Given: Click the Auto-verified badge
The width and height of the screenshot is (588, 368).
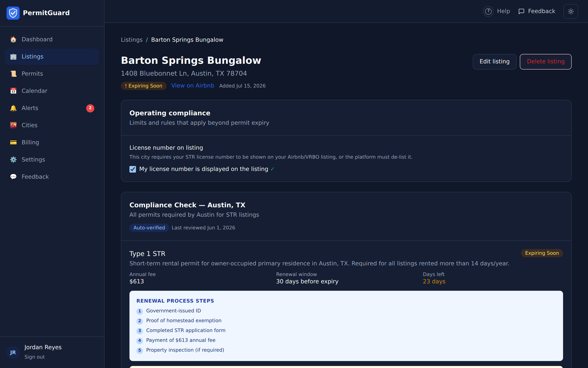Looking at the screenshot, I should (149, 228).
